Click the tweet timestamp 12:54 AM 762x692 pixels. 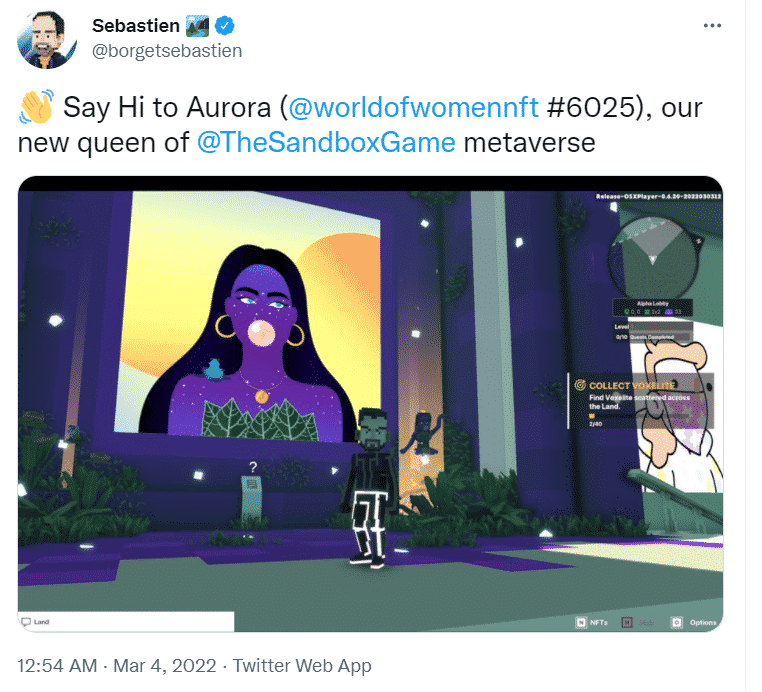(57, 665)
